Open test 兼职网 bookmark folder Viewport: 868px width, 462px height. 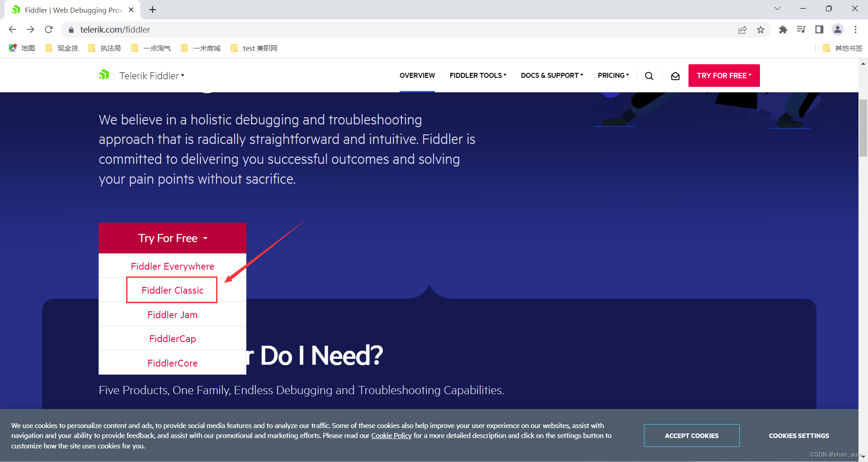point(254,48)
